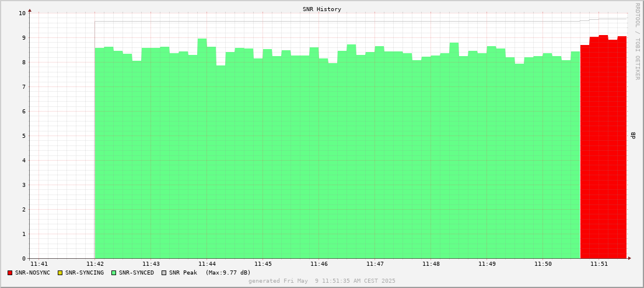Click the 'SNR History' chart title
Image resolution: width=644 pixels, height=288 pixels.
click(322, 9)
